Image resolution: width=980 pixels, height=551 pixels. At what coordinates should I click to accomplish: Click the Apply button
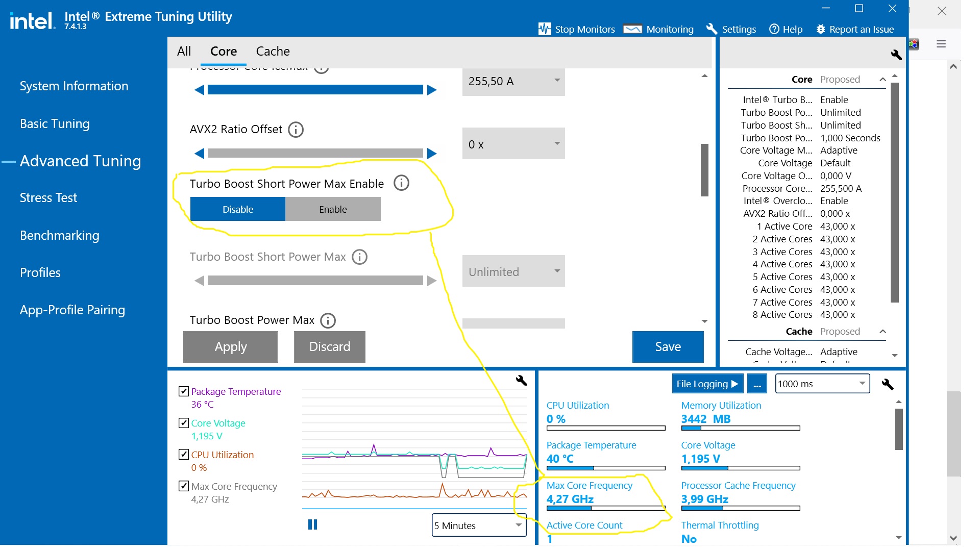tap(231, 347)
